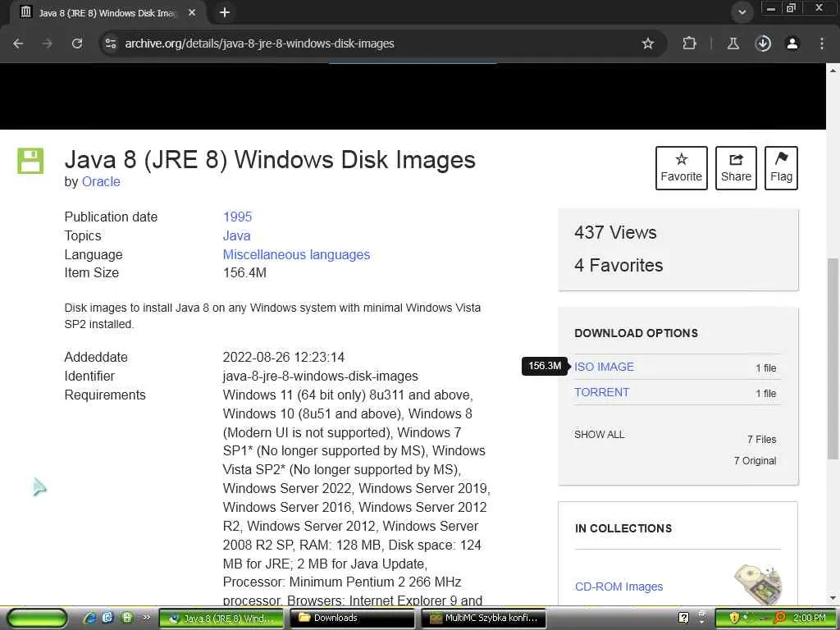Bookmark this page with the star icon

click(x=648, y=43)
